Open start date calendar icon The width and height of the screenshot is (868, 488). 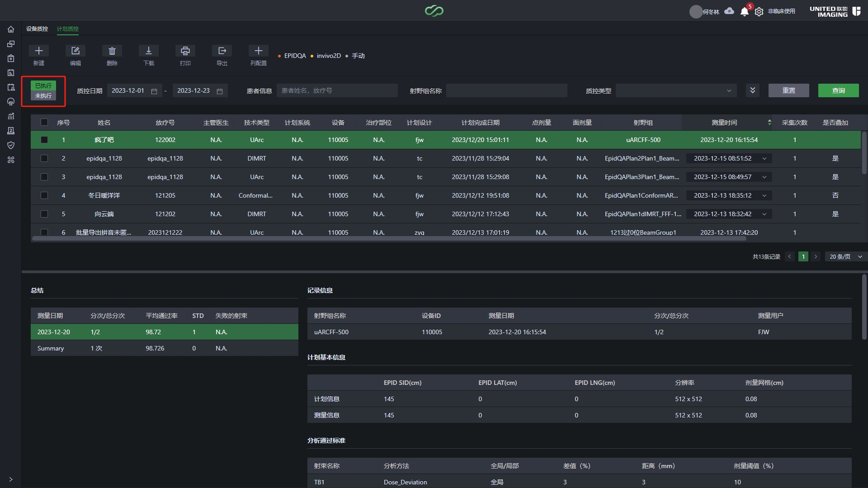click(154, 91)
